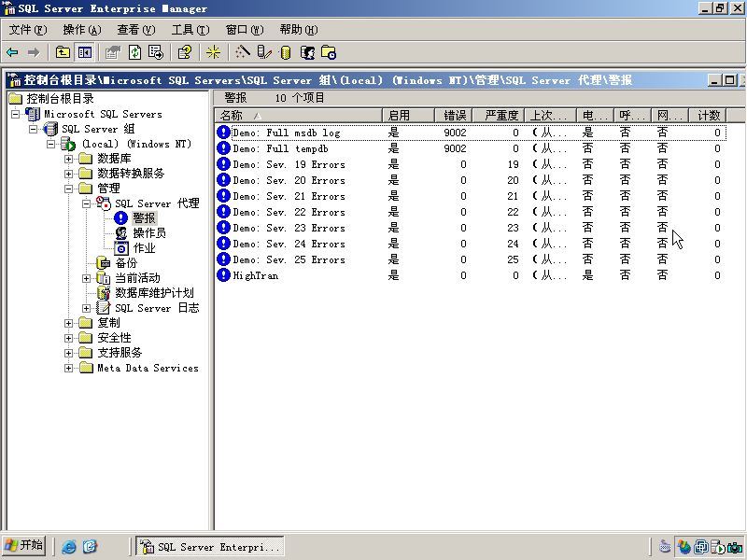Viewport: 747px width, 560px height.
Task: Expand the 支持服务 folder
Action: pos(68,353)
